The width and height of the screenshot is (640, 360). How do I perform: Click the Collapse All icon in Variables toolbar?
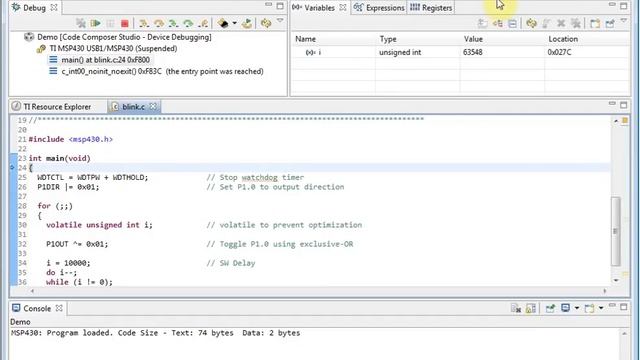512,23
